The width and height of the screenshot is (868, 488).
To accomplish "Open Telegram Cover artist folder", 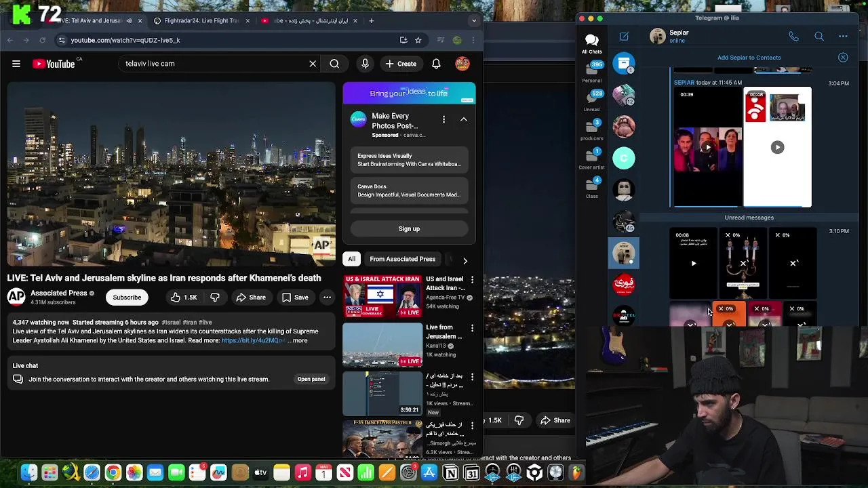I will (591, 159).
